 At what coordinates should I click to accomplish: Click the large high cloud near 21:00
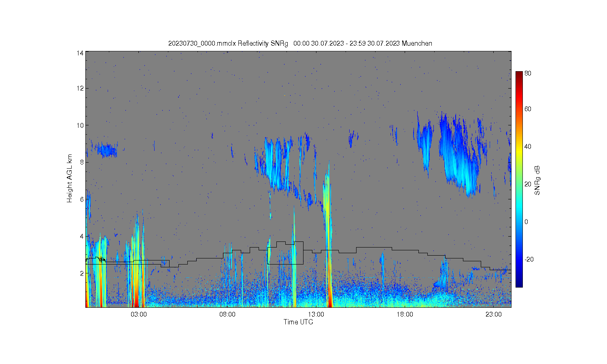coord(461,156)
